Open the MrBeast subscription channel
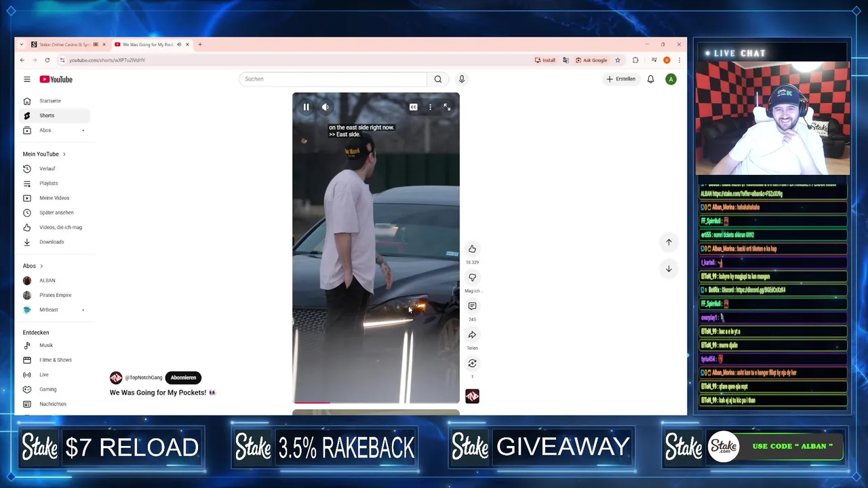The image size is (868, 488). point(54,310)
